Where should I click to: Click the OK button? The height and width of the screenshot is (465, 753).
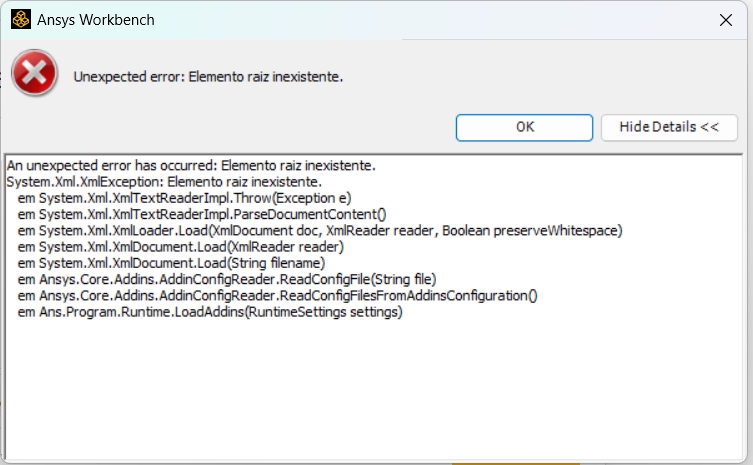coord(524,127)
